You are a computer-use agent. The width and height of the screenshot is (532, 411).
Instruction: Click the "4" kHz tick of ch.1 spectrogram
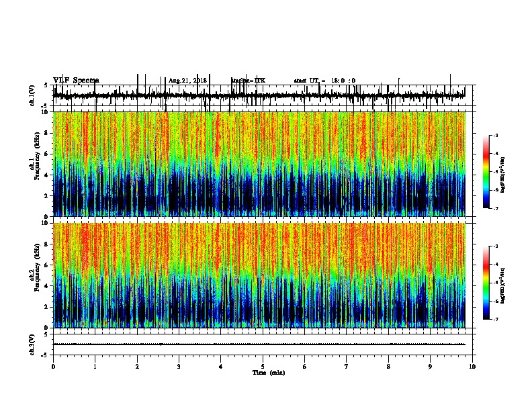(47, 175)
